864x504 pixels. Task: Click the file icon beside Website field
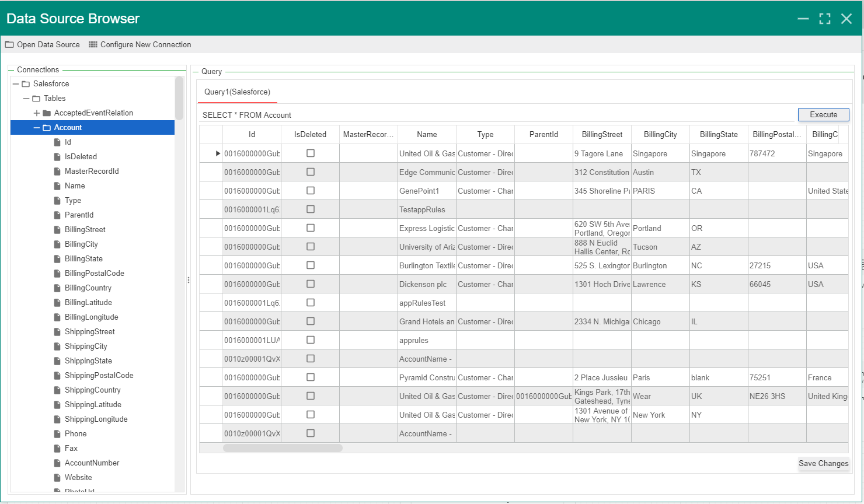57,478
